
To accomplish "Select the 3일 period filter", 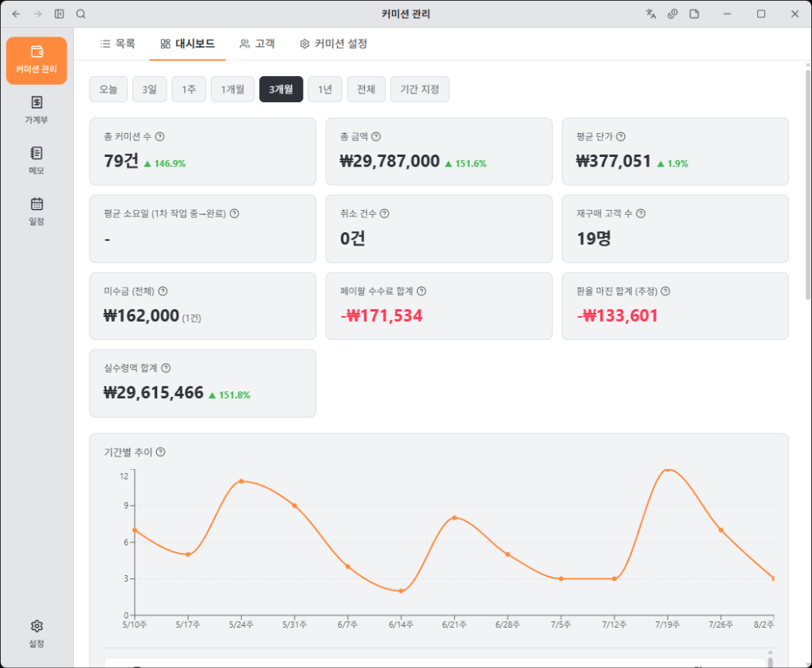I will [x=150, y=90].
